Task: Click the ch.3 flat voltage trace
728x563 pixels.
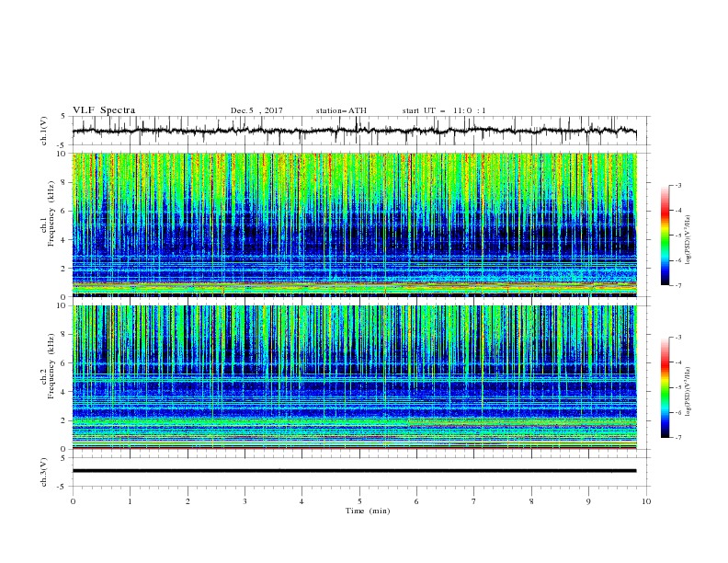Action: [x=354, y=471]
